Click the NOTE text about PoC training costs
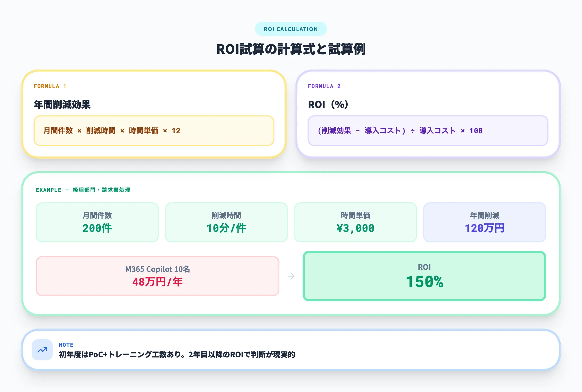This screenshot has height=392, width=582. 177,355
